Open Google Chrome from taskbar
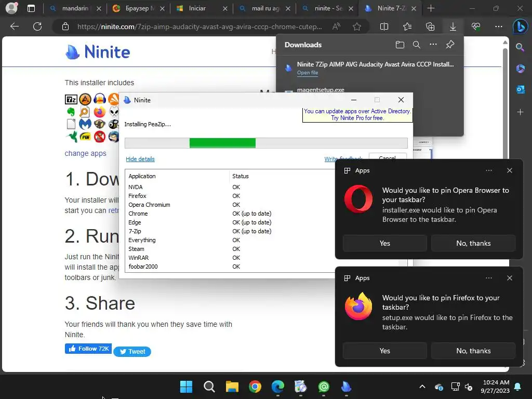The height and width of the screenshot is (399, 532). click(x=255, y=387)
